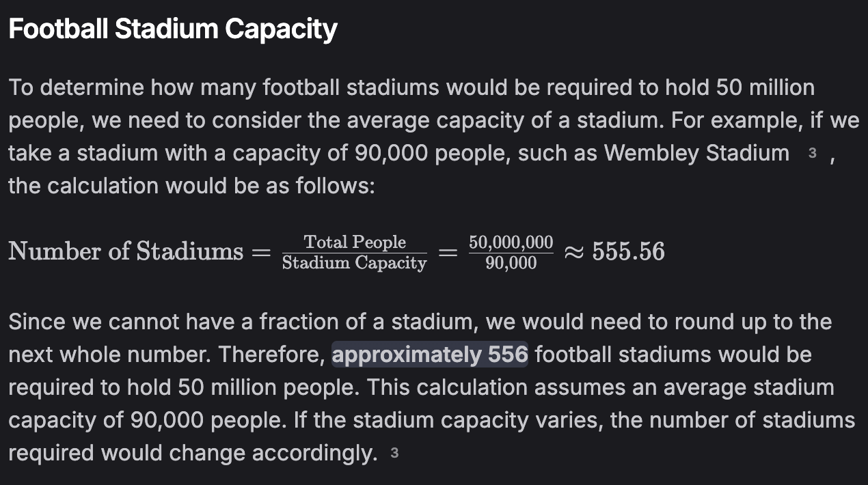Image resolution: width=868 pixels, height=485 pixels.
Task: Click the 90,000 denominator in the formula
Action: pyautogui.click(x=511, y=263)
